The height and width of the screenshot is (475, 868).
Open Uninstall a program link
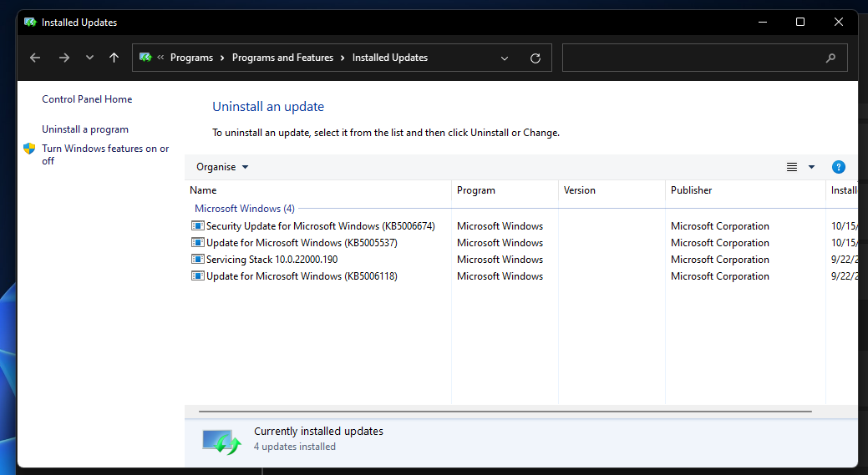(84, 129)
